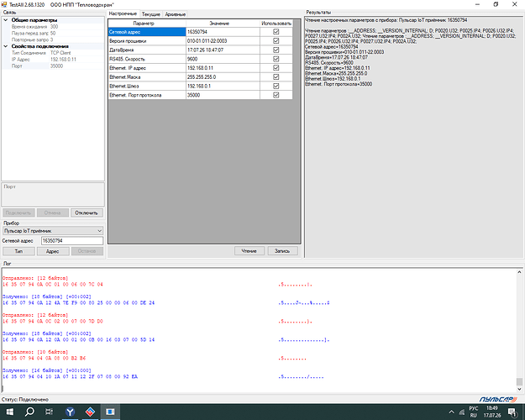The image size is (525, 420).
Task: Click the Отключить button
Action: click(87, 213)
